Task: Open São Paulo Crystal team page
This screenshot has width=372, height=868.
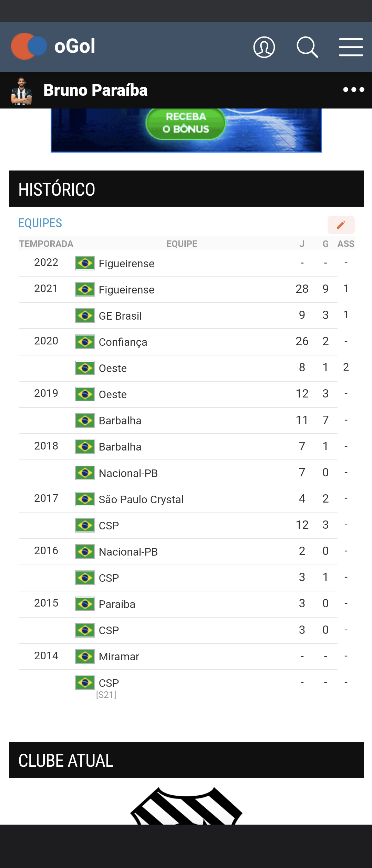Action: coord(141,499)
